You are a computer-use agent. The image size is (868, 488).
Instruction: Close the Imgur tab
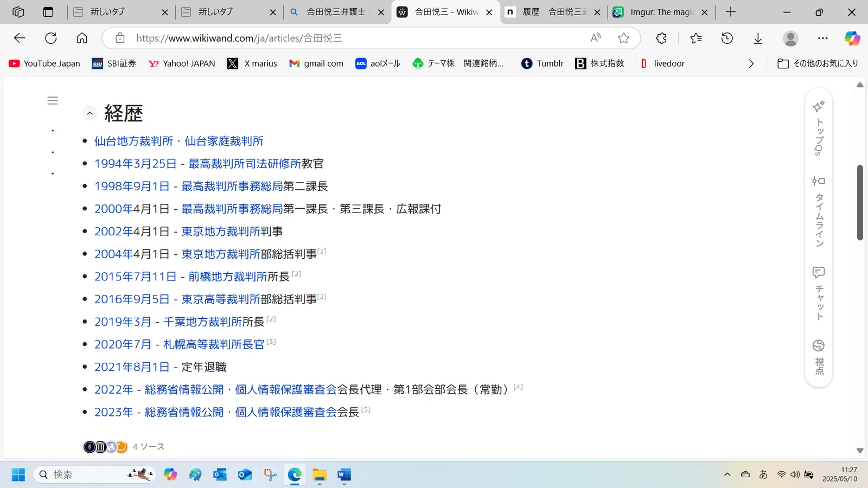coord(705,12)
